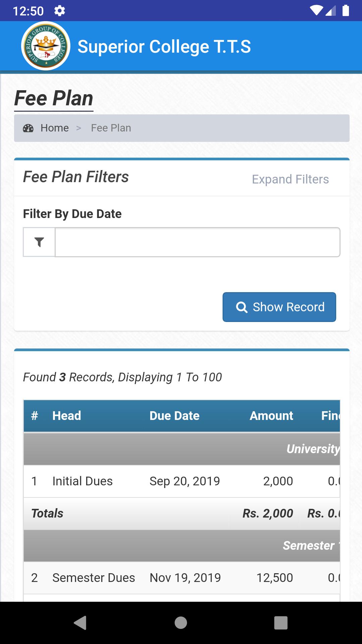Select the Fee Plan breadcrumb item

[x=111, y=128]
